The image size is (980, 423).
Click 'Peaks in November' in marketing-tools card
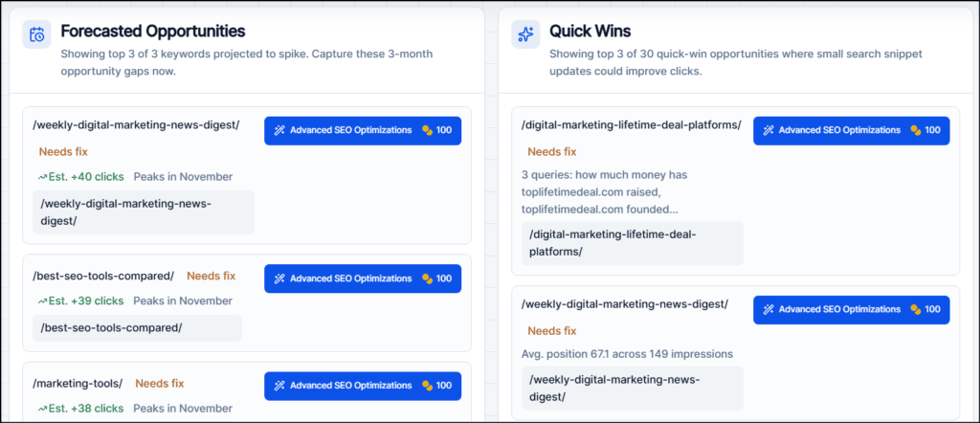click(183, 409)
